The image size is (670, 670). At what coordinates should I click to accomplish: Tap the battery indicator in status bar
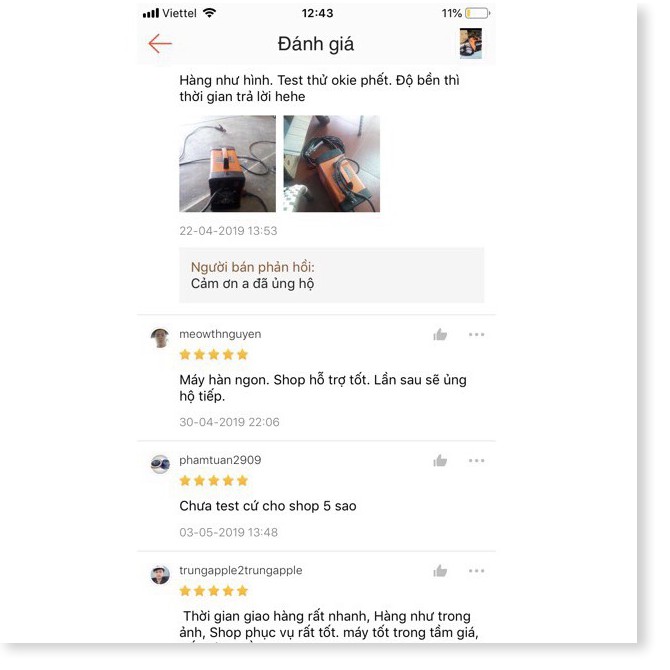[477, 13]
